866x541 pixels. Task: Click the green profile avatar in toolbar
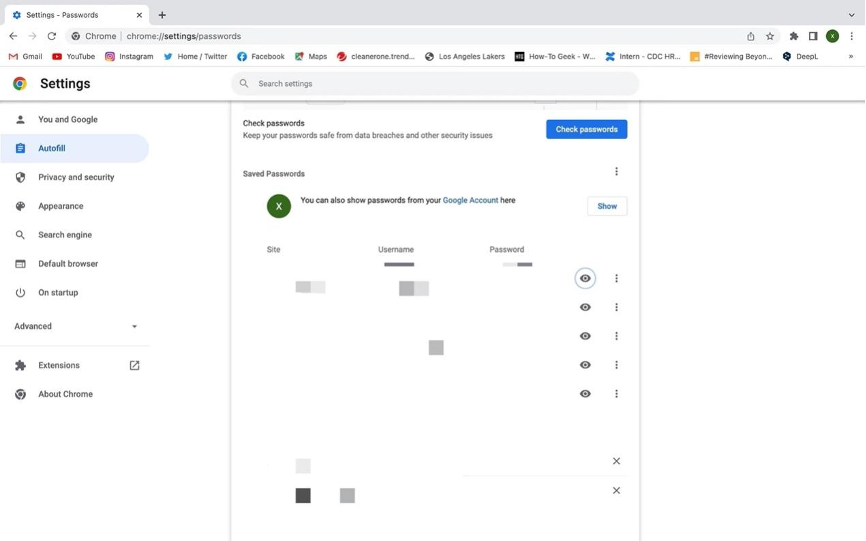(x=832, y=36)
